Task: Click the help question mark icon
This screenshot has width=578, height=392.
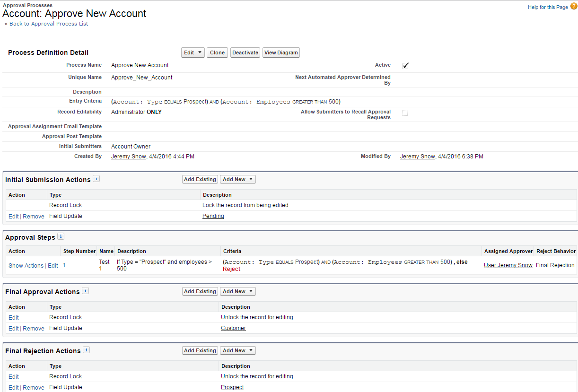Action: point(573,6)
